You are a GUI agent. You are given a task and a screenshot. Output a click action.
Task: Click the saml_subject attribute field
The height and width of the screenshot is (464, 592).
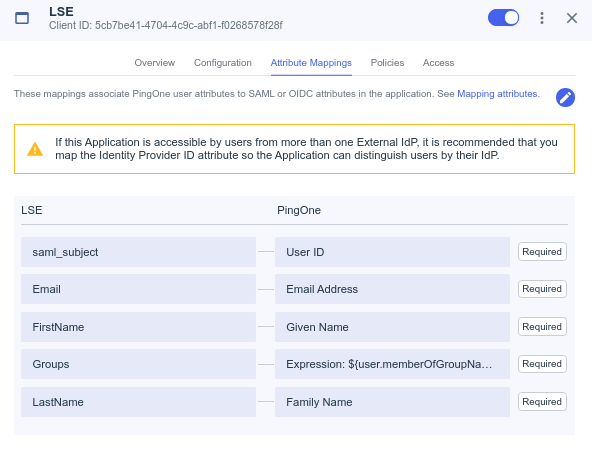pos(139,252)
